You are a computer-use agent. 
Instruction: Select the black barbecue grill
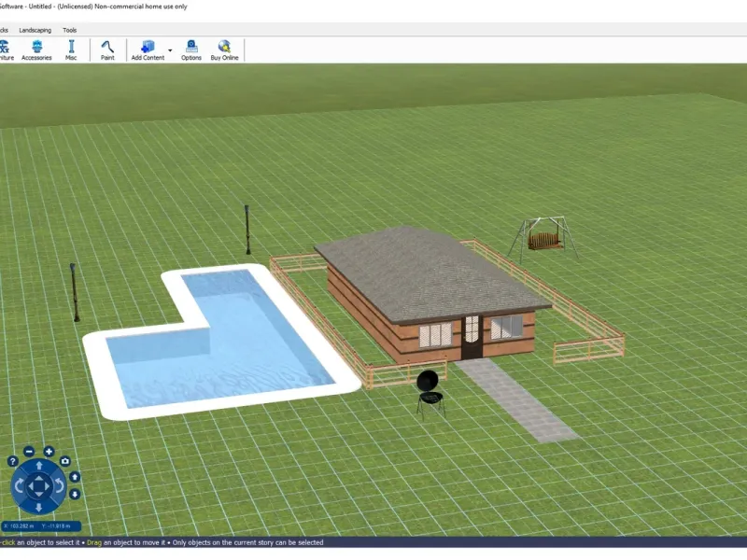coord(430,394)
